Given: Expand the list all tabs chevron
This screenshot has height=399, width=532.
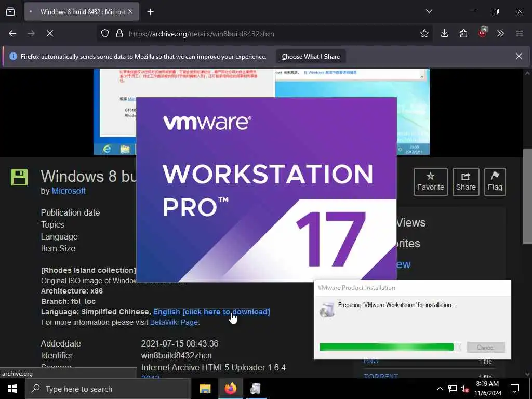Looking at the screenshot, I should pyautogui.click(x=429, y=11).
